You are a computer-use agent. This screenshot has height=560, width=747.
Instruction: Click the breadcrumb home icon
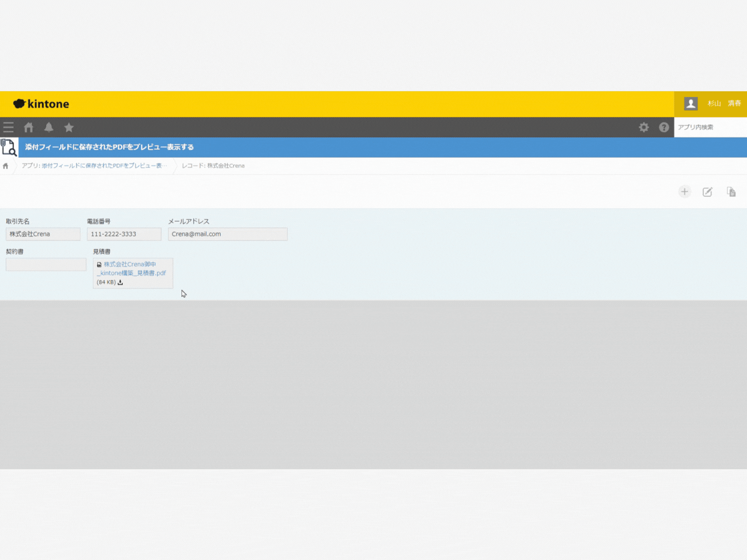[6, 166]
